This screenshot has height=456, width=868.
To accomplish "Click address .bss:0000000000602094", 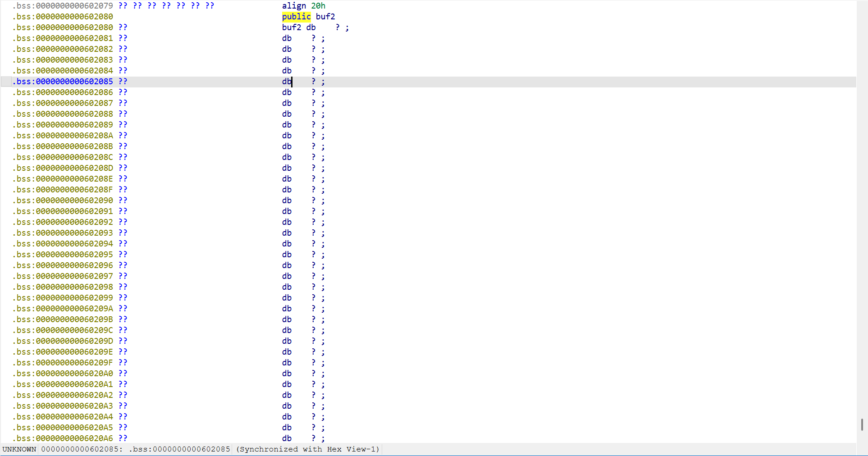I will (63, 244).
